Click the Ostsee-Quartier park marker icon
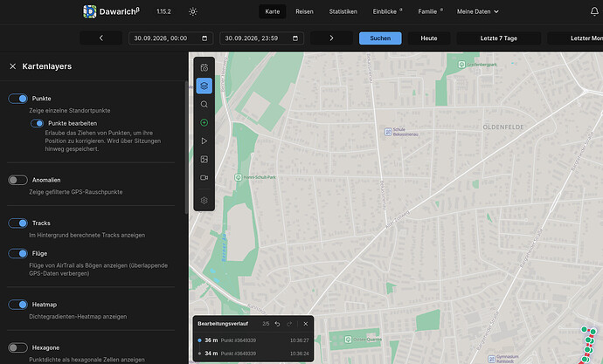The image size is (603, 364). 348,340
